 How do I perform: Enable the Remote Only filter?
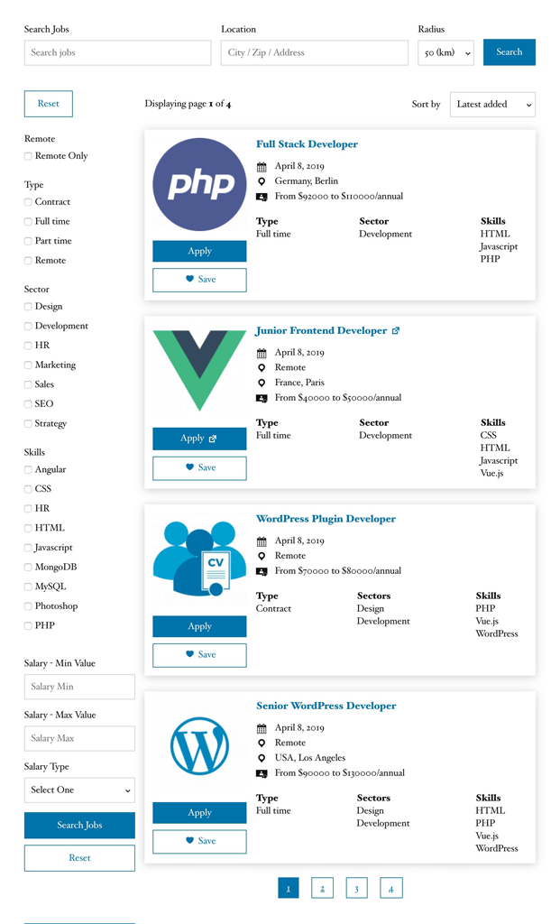(28, 156)
